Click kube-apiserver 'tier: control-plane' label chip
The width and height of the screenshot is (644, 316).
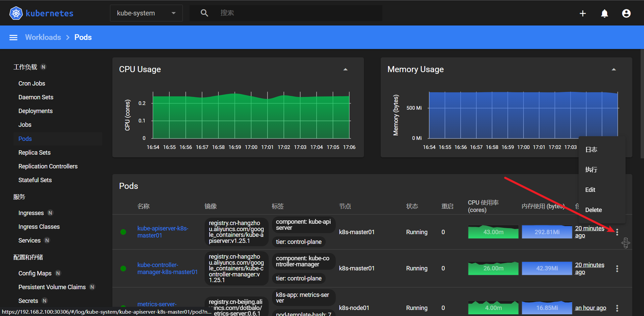pyautogui.click(x=299, y=242)
